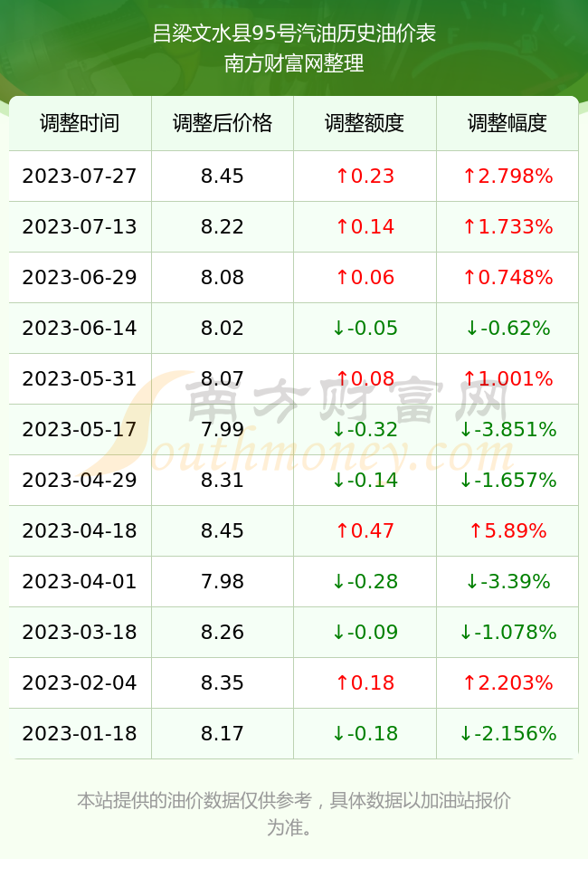Click the ↓-3.851% percentage cell
The height and width of the screenshot is (887, 588).
[507, 429]
